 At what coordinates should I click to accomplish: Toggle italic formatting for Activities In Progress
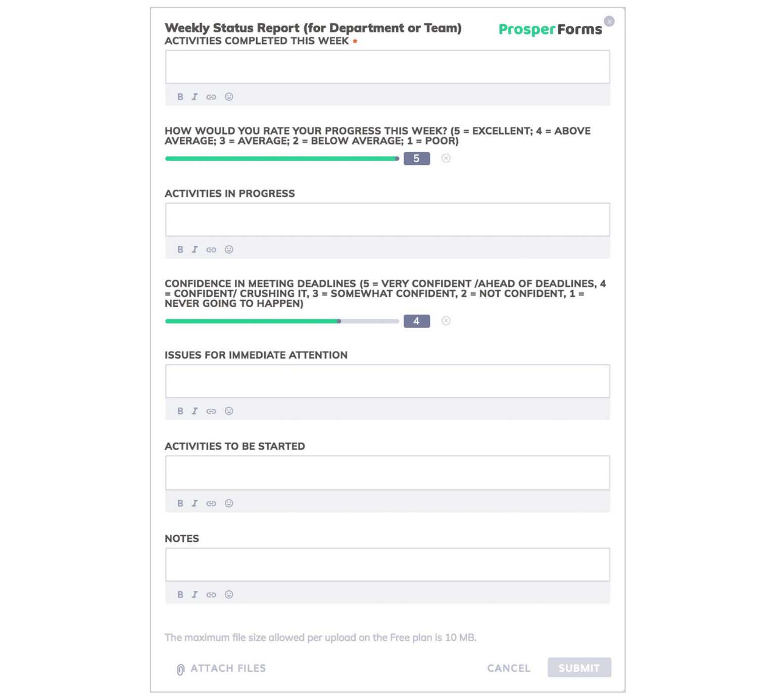[x=195, y=249]
